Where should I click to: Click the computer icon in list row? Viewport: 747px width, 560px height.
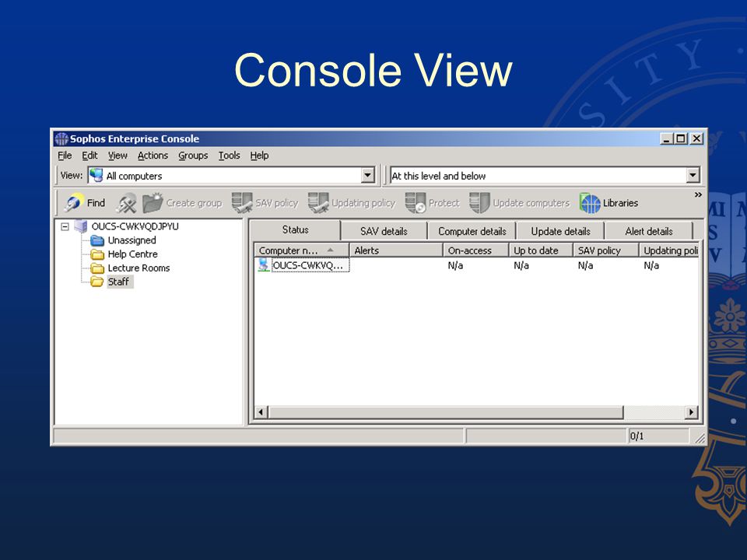click(264, 264)
